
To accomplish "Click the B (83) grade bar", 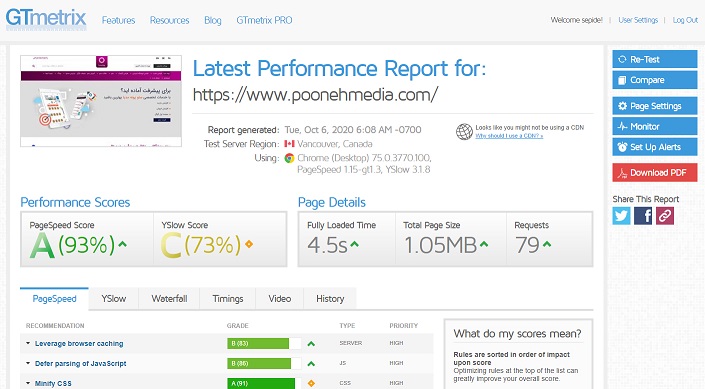I will pos(264,344).
